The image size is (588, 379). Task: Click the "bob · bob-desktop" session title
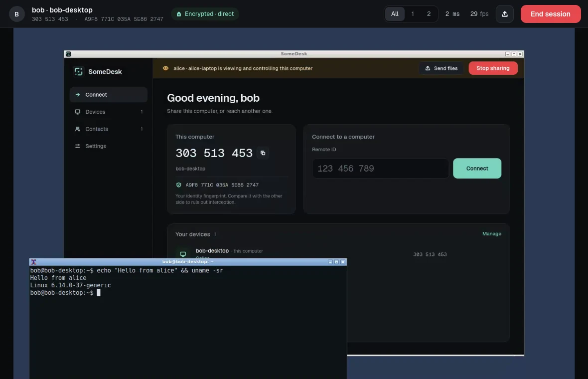click(x=62, y=10)
